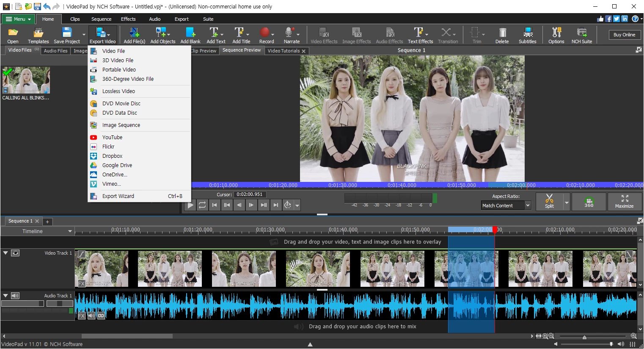Open the Timeline view dropdown
The width and height of the screenshot is (644, 349).
coord(70,231)
